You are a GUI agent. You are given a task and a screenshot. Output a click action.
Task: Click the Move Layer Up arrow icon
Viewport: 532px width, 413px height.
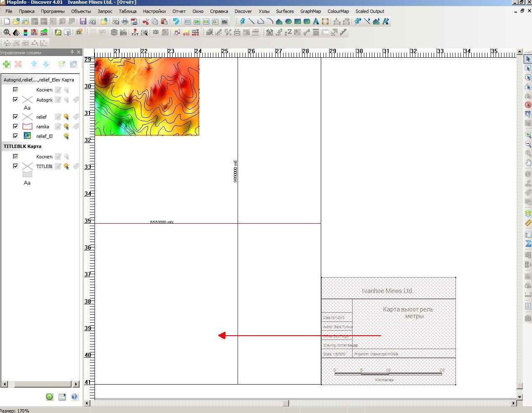coord(34,64)
